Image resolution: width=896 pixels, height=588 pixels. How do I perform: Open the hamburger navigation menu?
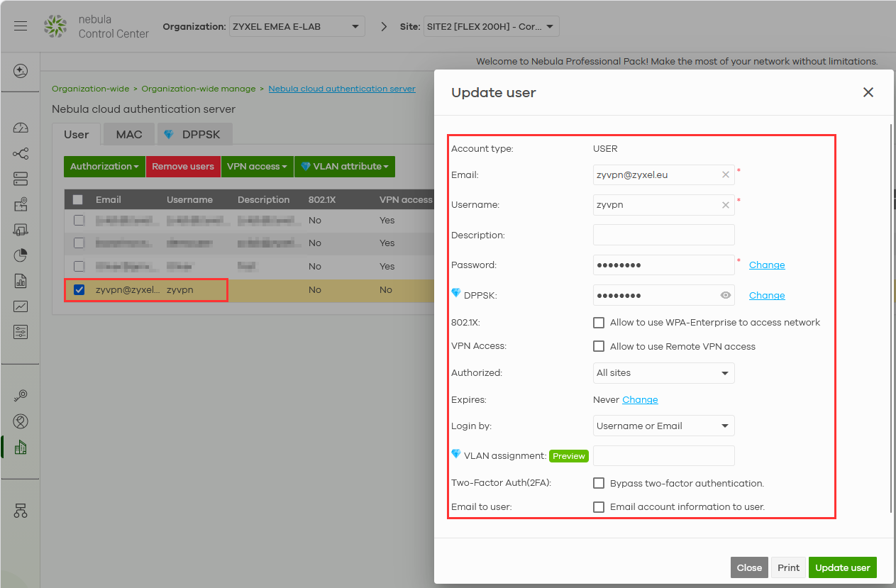[21, 26]
